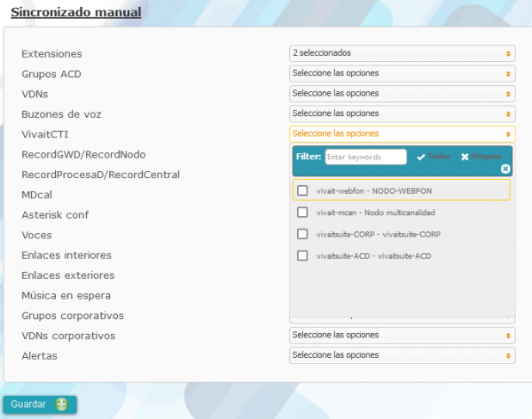
Task: Click the Sincronizado manual heading
Action: (x=76, y=12)
